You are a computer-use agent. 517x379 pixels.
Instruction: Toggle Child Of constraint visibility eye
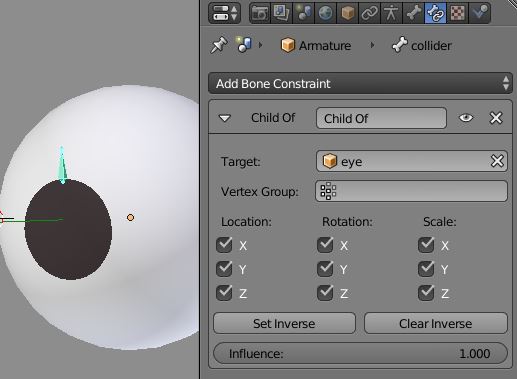click(x=466, y=118)
